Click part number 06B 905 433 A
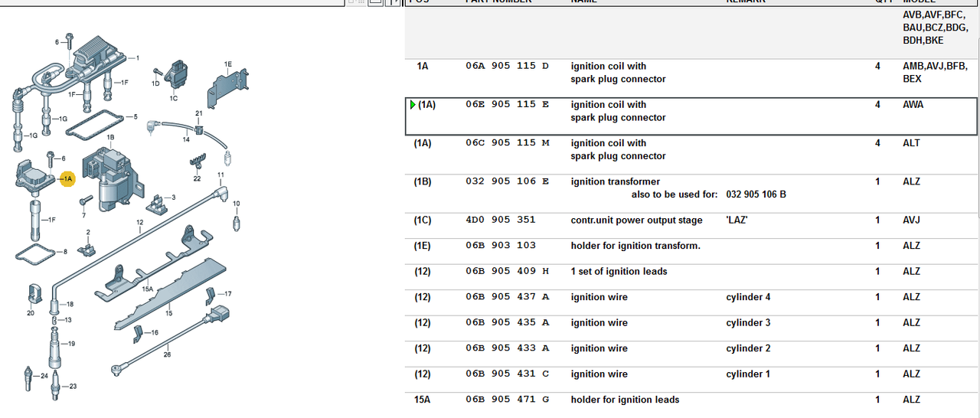980x418 pixels. [507, 348]
